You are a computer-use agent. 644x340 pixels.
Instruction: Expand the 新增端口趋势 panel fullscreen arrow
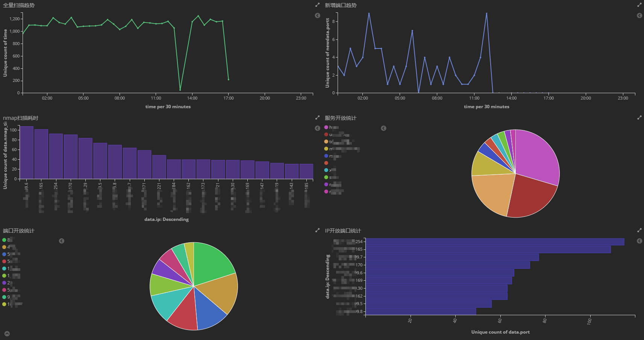[639, 5]
